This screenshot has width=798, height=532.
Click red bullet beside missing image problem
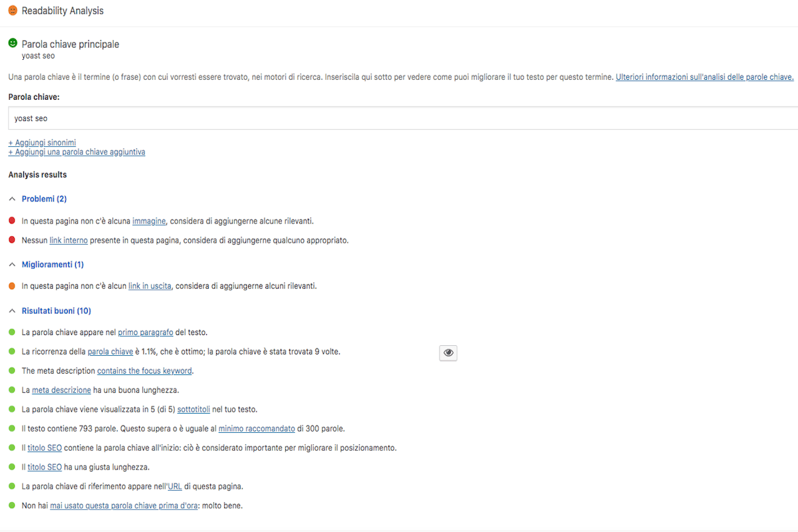pyautogui.click(x=11, y=220)
